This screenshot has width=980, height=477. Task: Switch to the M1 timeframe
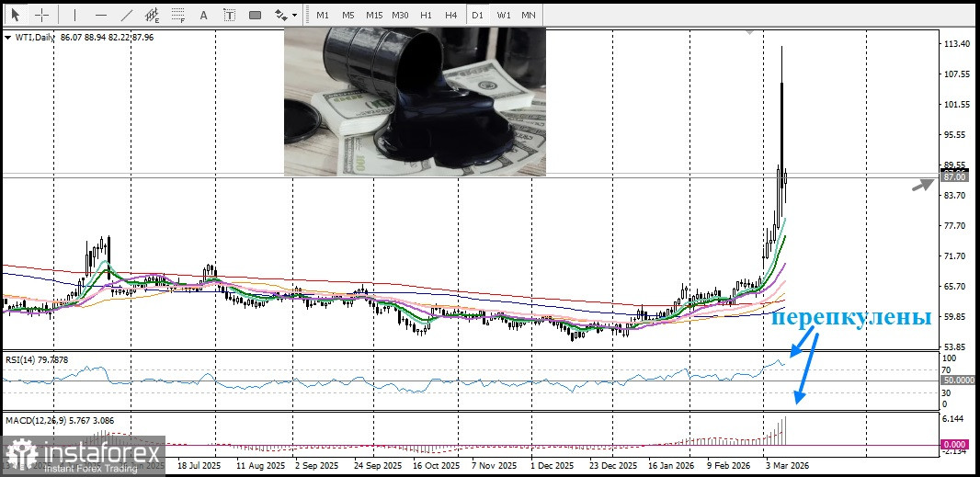point(323,15)
